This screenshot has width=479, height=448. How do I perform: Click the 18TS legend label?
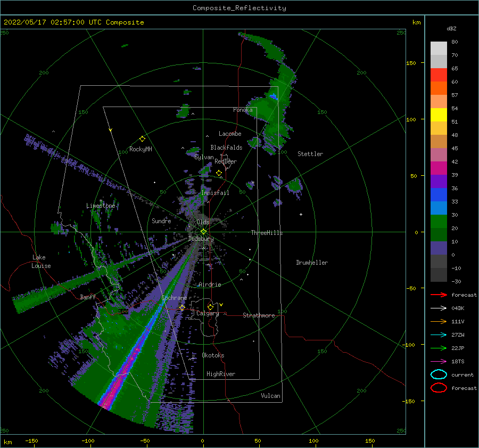click(x=458, y=362)
